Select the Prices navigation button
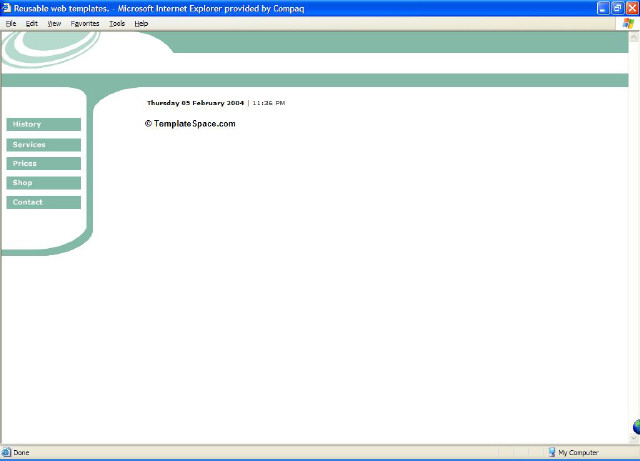This screenshot has width=640, height=461. (x=43, y=163)
